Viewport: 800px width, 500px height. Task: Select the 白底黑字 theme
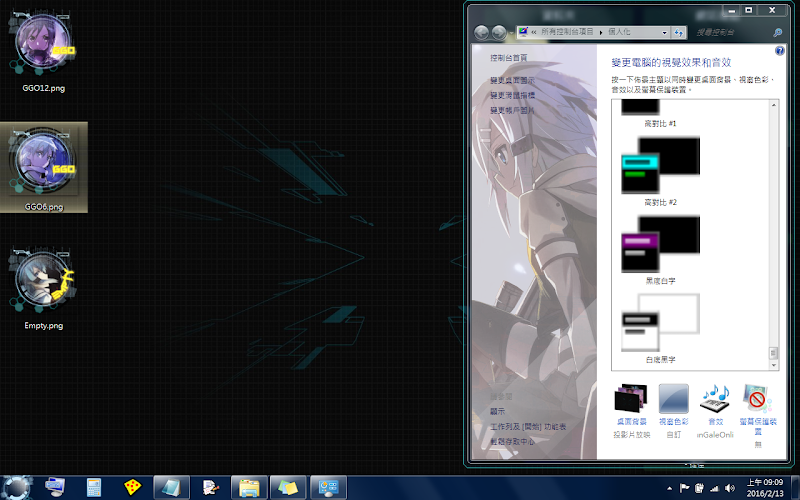pyautogui.click(x=660, y=329)
